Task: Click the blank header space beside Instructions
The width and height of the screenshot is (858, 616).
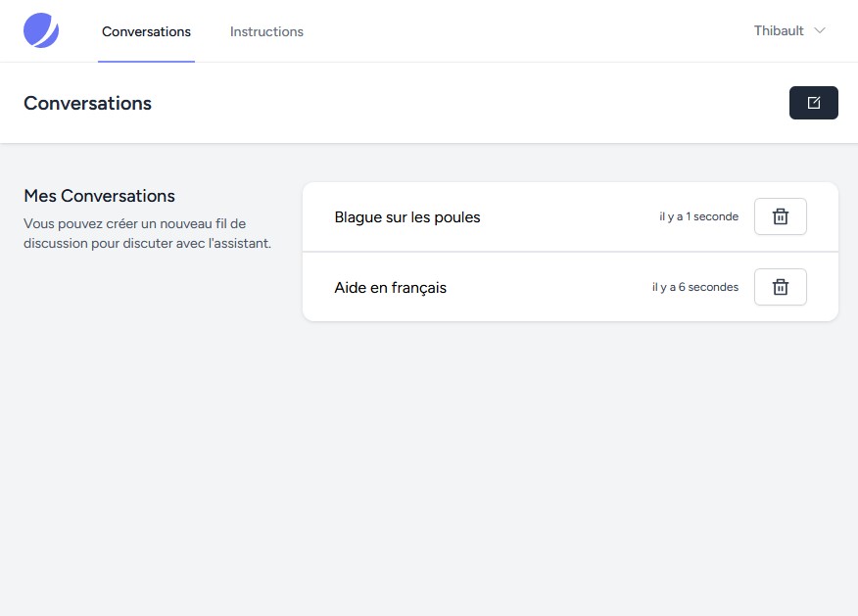Action: 525,31
